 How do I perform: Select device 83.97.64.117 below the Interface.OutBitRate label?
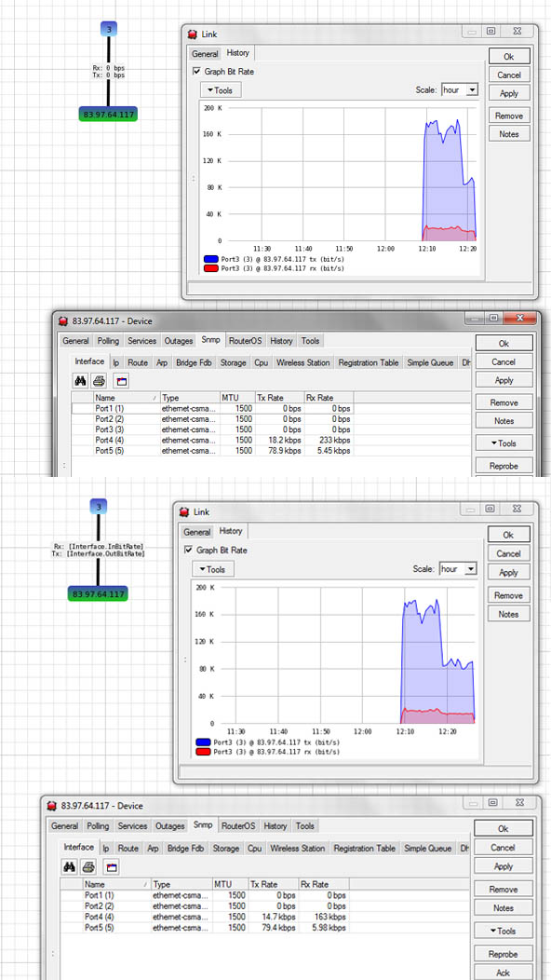98,593
